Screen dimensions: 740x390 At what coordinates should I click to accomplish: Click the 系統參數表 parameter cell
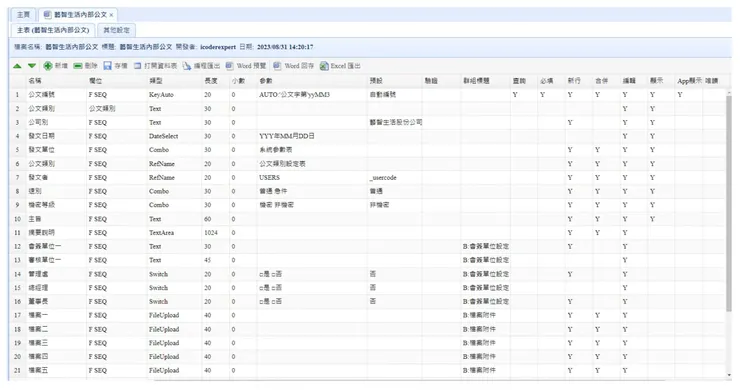click(x=311, y=150)
